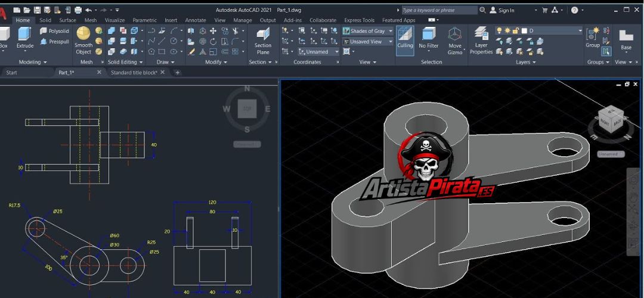
Task: Click the Smooth Object mesh tool
Action: click(83, 40)
